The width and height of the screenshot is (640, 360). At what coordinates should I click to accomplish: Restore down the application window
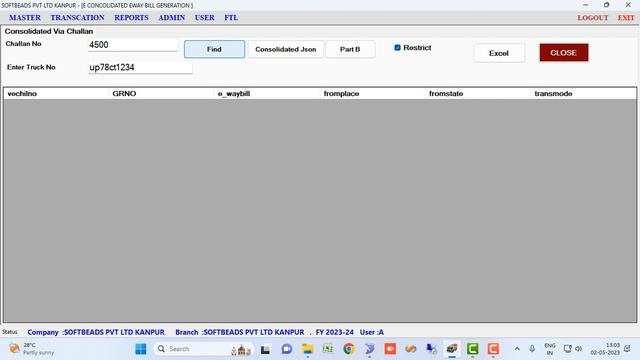607,5
